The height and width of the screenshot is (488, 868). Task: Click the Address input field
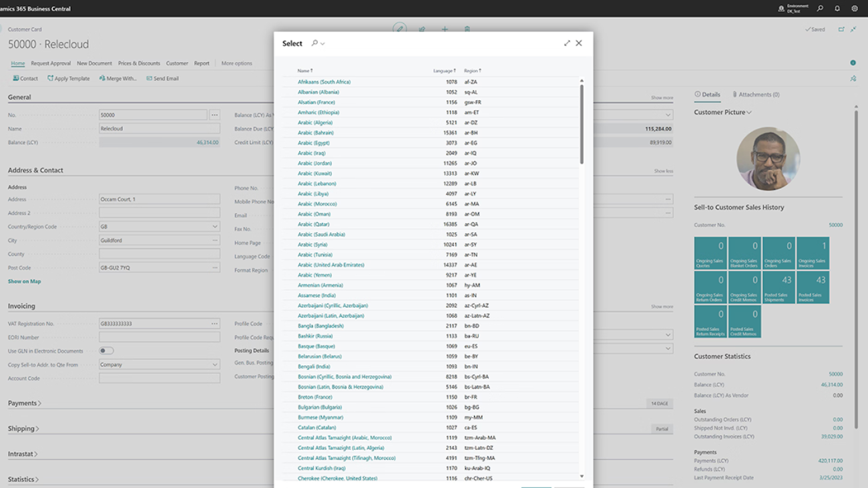[x=159, y=200]
